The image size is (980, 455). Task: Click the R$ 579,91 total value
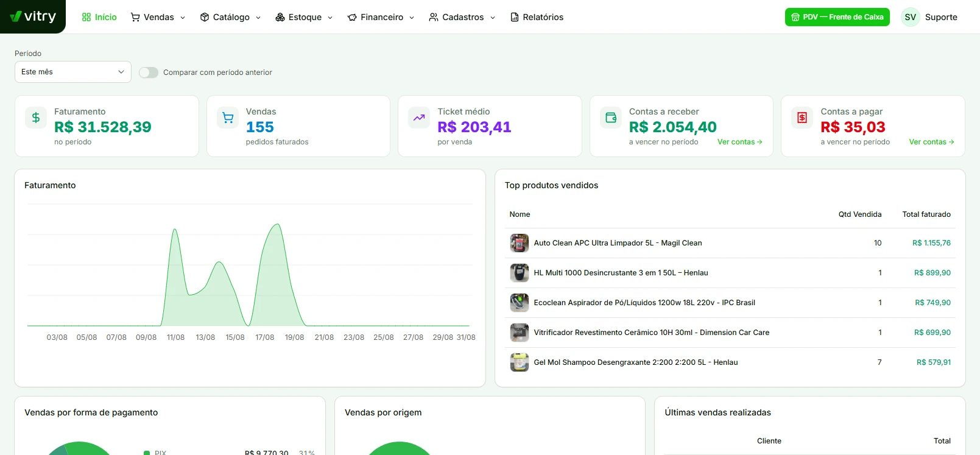pyautogui.click(x=934, y=362)
